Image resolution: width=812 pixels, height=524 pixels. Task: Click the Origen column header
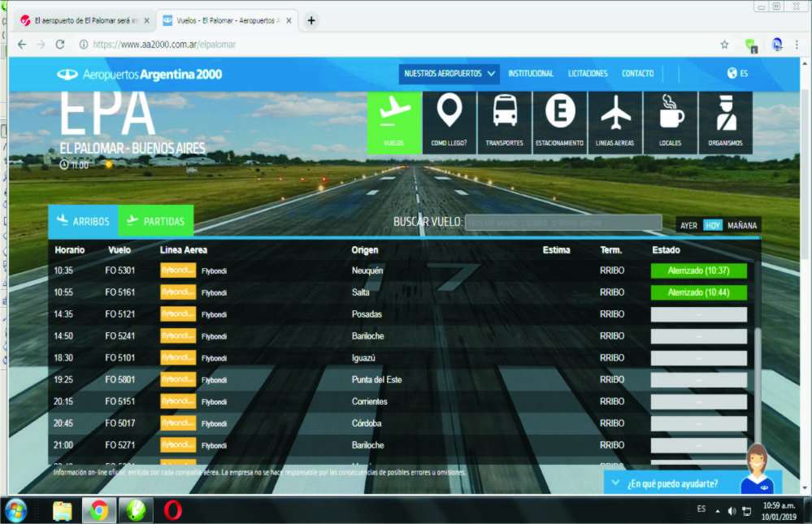pyautogui.click(x=365, y=250)
